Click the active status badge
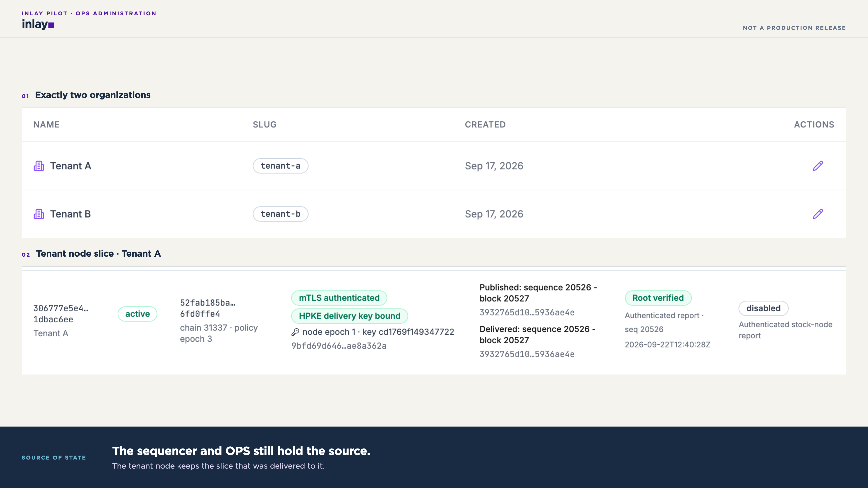The height and width of the screenshot is (488, 868). pyautogui.click(x=137, y=314)
